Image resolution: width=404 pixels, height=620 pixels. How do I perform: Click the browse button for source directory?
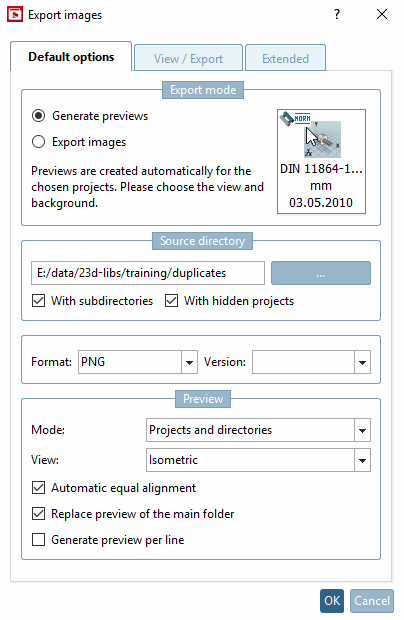point(321,273)
